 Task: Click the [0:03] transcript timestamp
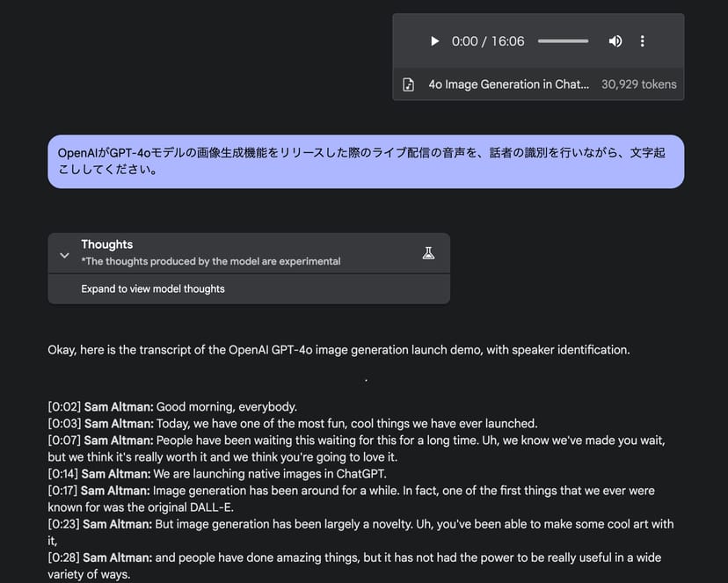point(64,423)
